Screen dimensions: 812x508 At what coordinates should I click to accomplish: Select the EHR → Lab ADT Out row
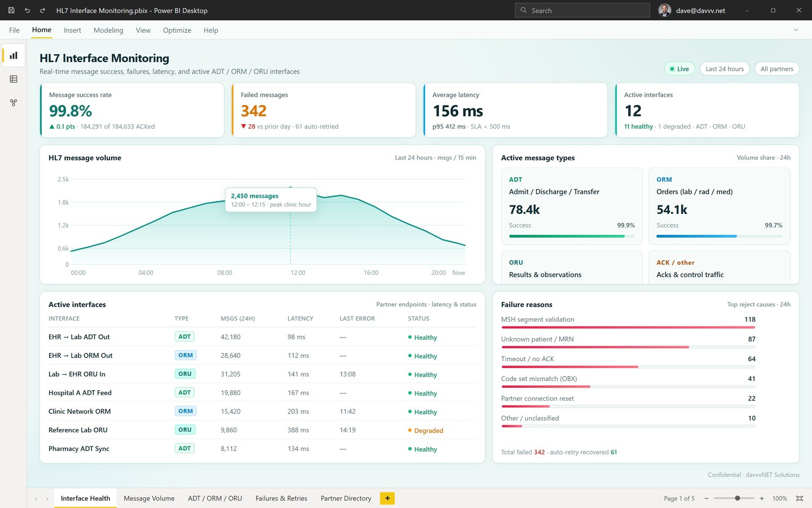pos(262,337)
